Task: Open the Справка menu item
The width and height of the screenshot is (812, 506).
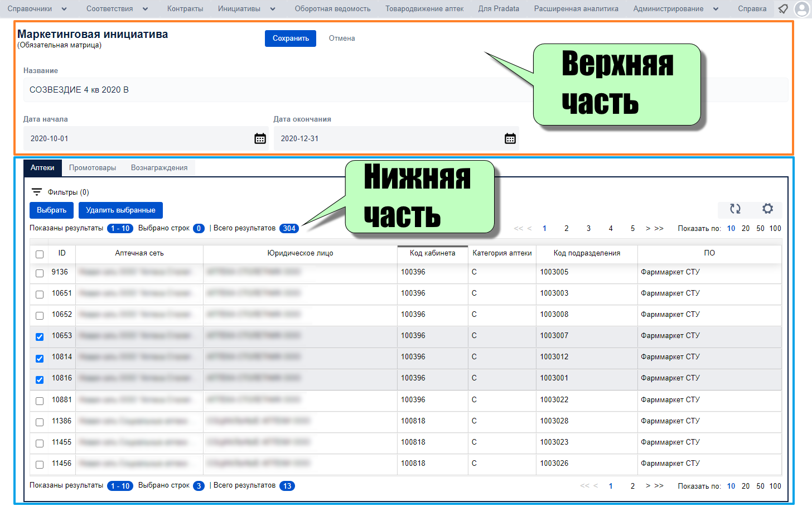Action: (752, 9)
